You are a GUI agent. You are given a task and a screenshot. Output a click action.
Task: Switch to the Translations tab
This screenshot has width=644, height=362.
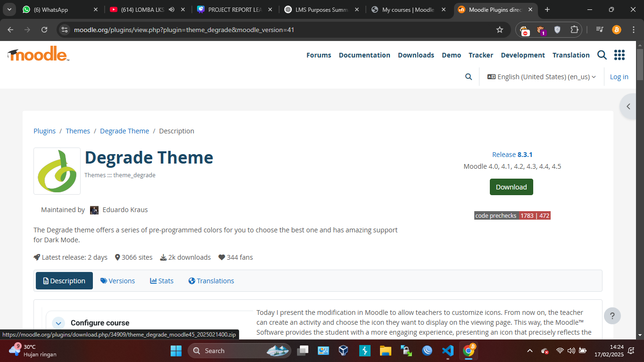pos(211,281)
